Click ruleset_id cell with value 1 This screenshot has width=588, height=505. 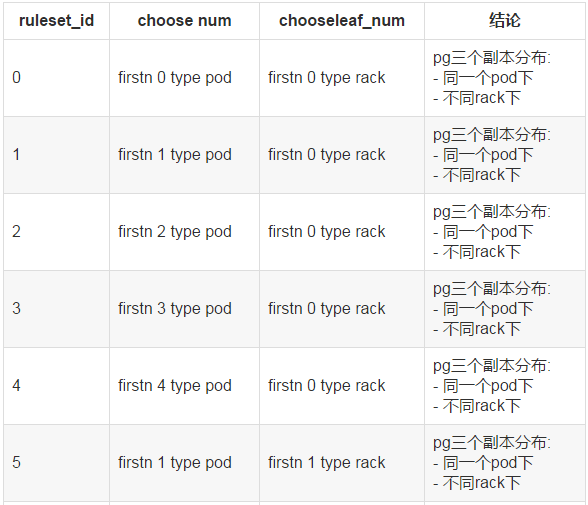coord(57,155)
